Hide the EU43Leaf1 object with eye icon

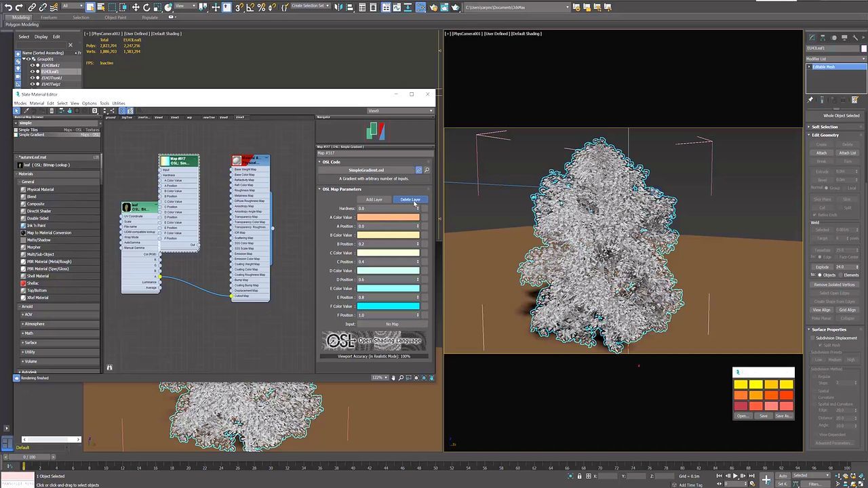pos(32,71)
